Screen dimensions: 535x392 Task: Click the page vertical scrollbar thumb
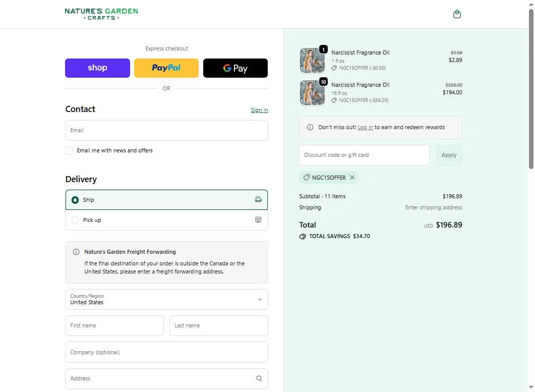tap(531, 89)
